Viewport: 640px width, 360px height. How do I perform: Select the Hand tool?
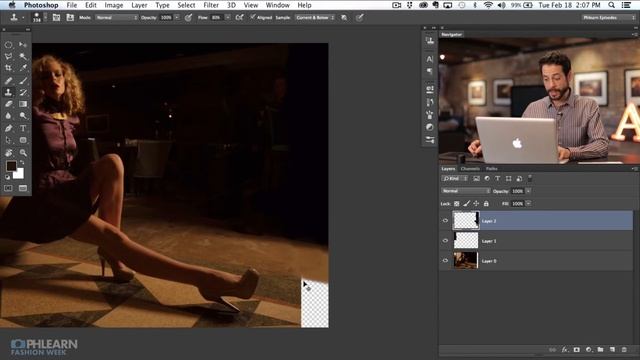9,153
